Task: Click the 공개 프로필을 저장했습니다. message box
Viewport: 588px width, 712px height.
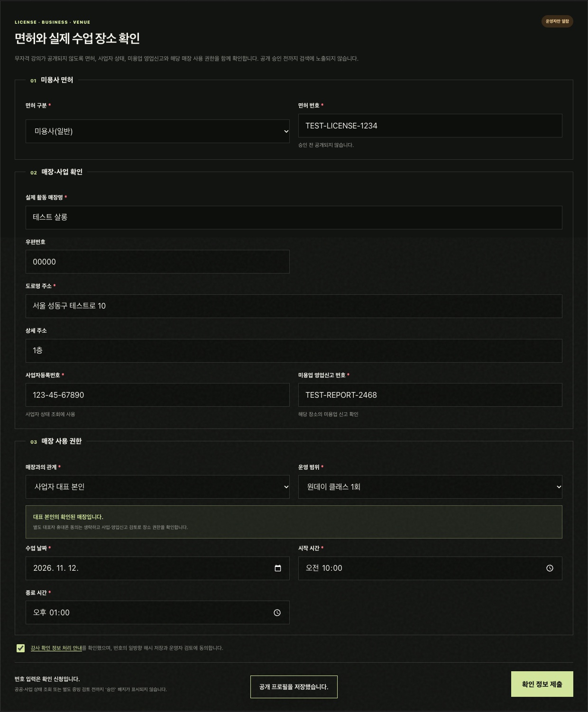Action: coord(294,687)
